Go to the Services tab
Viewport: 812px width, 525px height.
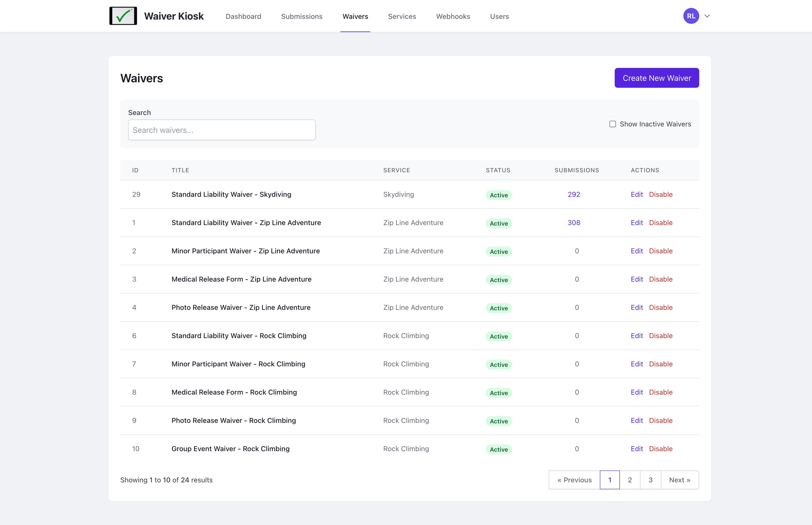tap(402, 16)
